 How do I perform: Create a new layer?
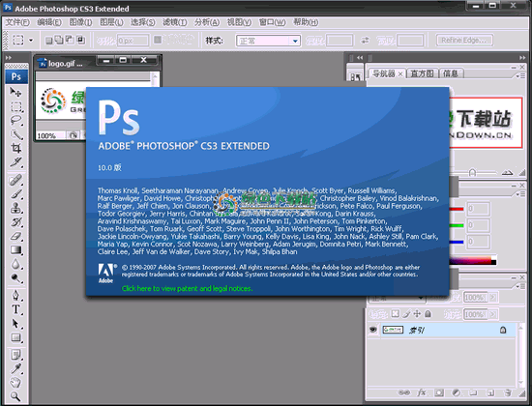(x=490, y=392)
